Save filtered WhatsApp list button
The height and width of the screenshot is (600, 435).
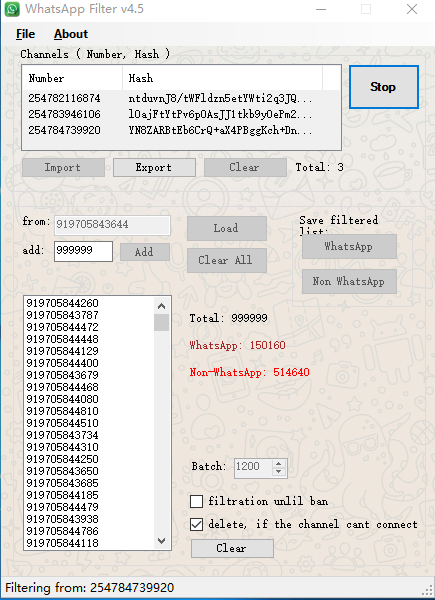coord(349,246)
